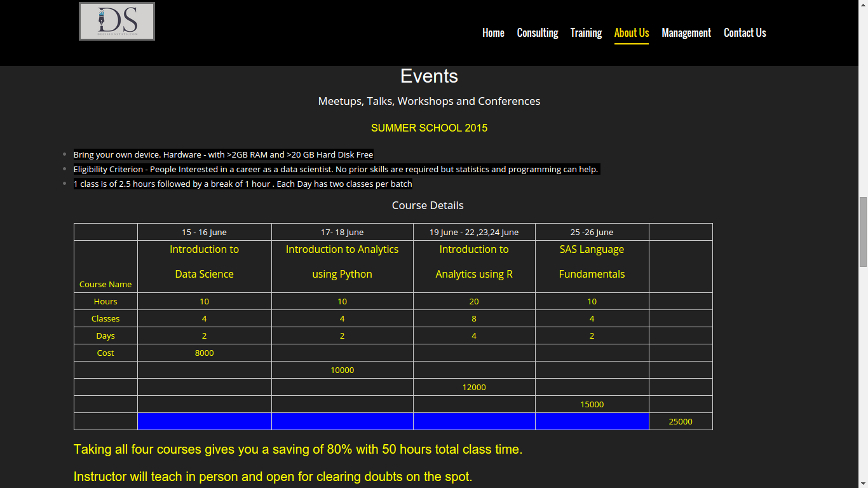Viewport: 868px width, 488px height.
Task: Open the Home page
Action: tap(493, 33)
